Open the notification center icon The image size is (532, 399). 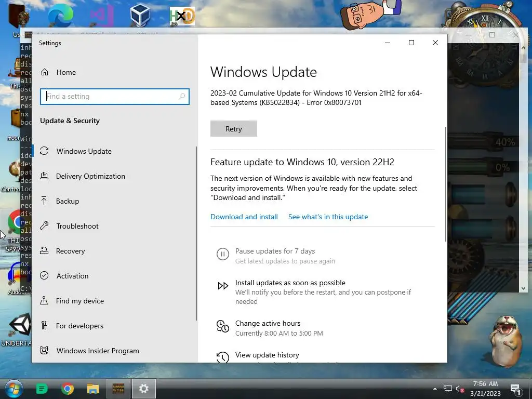point(515,390)
